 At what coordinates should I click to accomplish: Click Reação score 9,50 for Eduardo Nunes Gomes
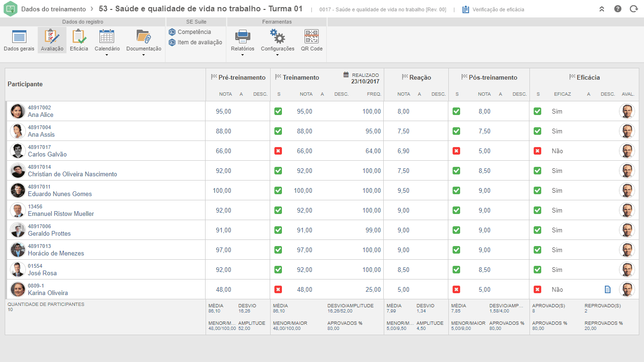coord(403,190)
